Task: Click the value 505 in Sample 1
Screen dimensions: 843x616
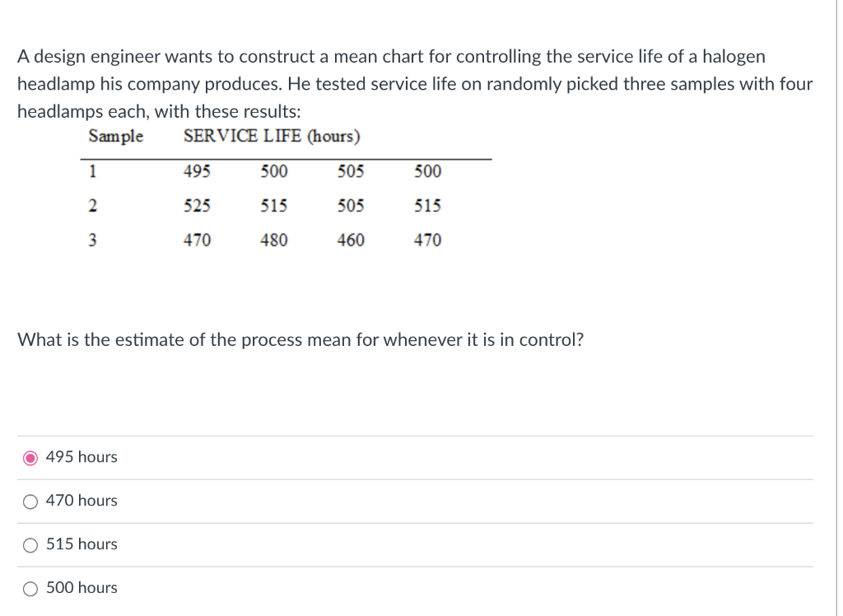Action: (x=350, y=171)
